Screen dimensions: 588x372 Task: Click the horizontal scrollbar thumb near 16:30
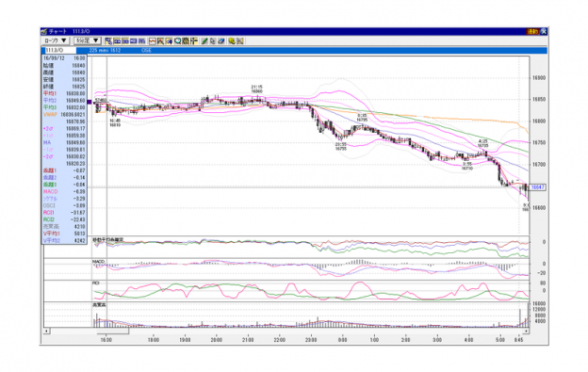112,331
